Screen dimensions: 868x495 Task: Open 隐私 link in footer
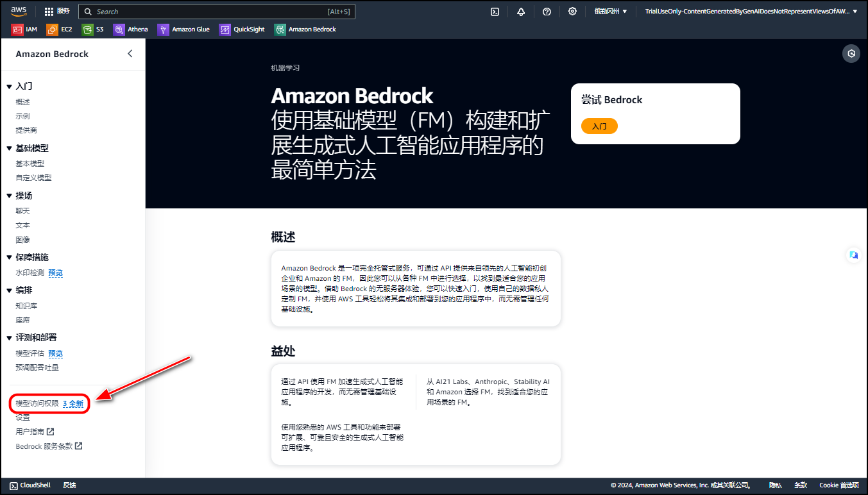tap(776, 485)
